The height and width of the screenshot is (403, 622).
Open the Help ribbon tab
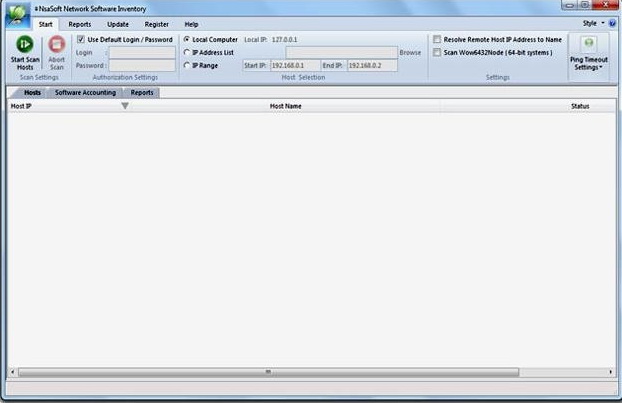191,24
